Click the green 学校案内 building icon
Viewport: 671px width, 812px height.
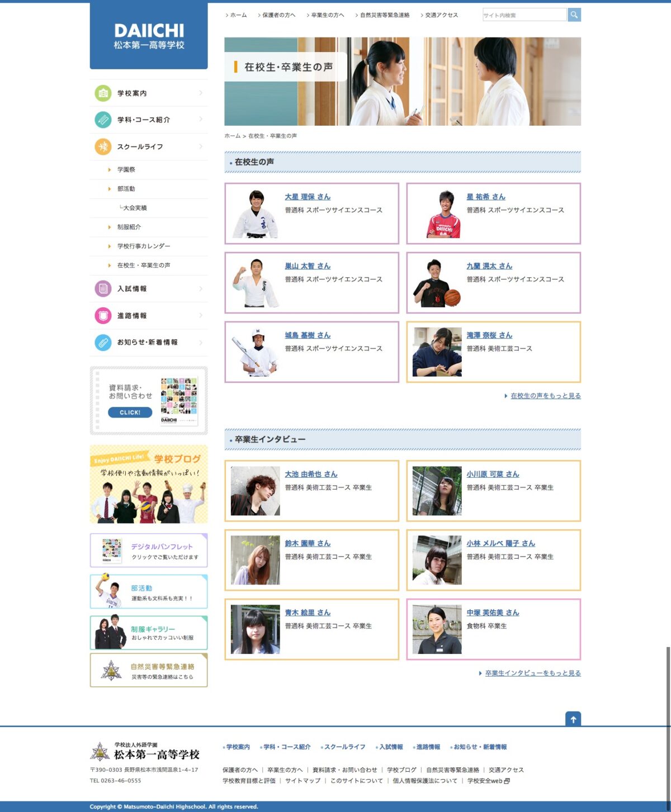103,93
